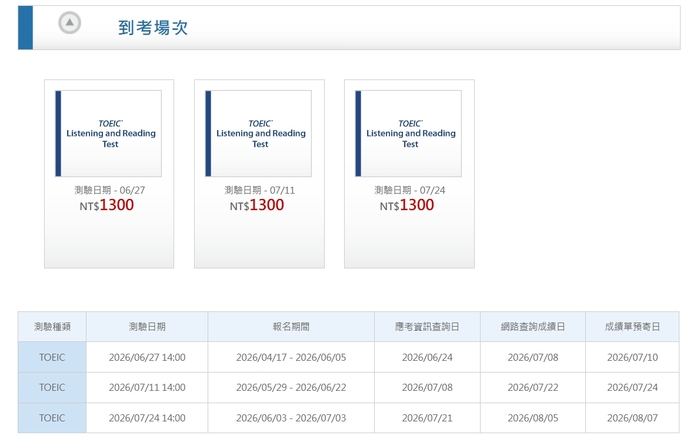The width and height of the screenshot is (700, 442).
Task: Click the 網路查詢成績日 column header
Action: pyautogui.click(x=533, y=327)
